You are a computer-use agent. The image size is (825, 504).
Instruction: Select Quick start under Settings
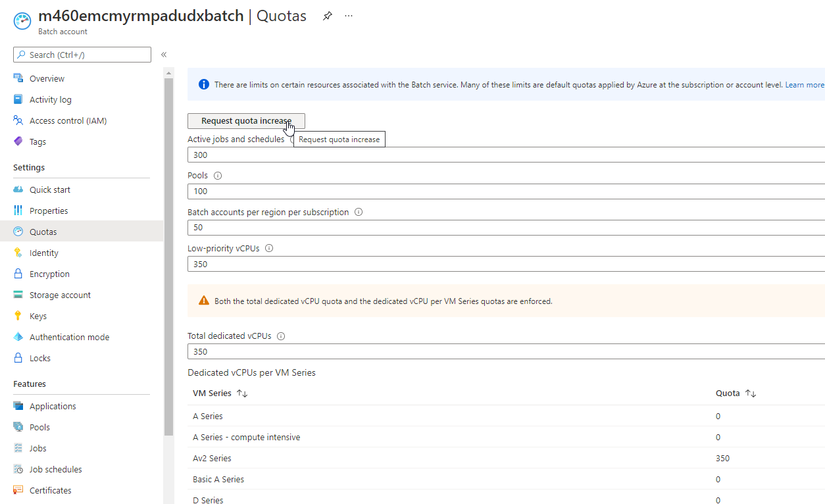click(50, 189)
